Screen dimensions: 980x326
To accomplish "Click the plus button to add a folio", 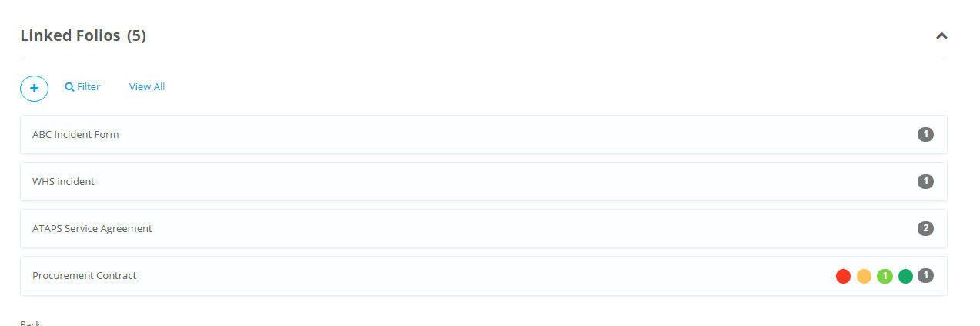I will (x=34, y=88).
